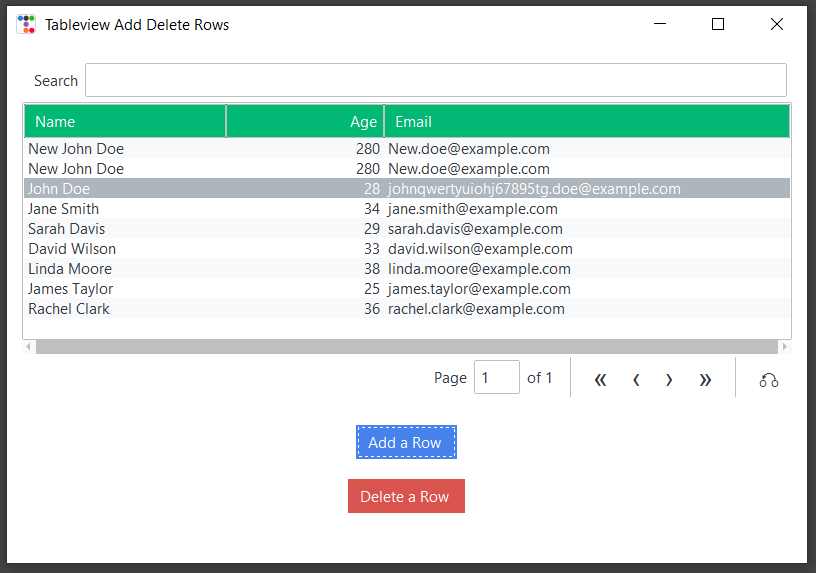Click the Delete a Row button
Screen dimensions: 816x573
406,496
